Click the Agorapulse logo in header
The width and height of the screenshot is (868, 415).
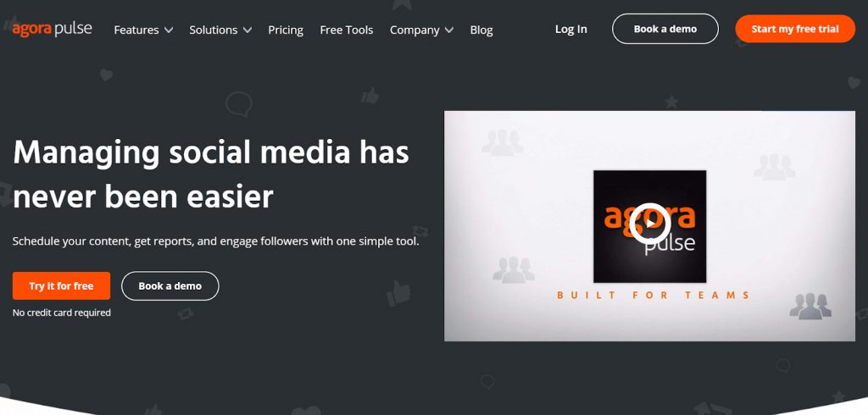52,29
